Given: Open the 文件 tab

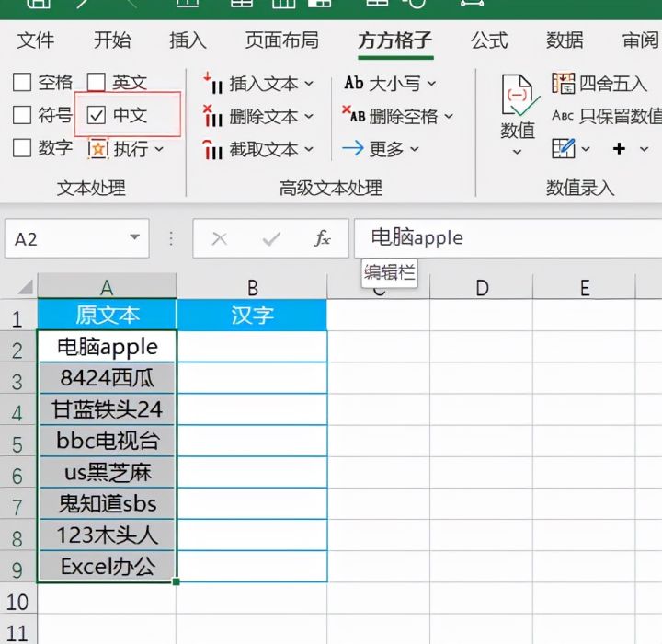Looking at the screenshot, I should click(x=36, y=40).
